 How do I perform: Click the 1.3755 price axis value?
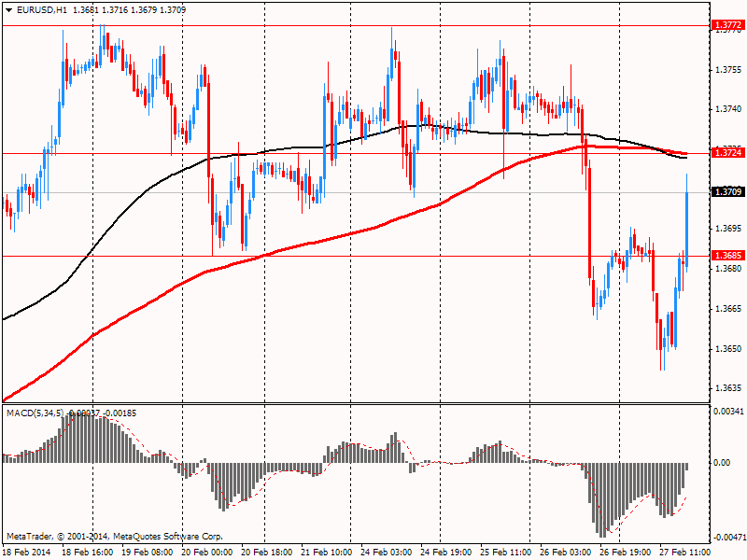(x=729, y=70)
